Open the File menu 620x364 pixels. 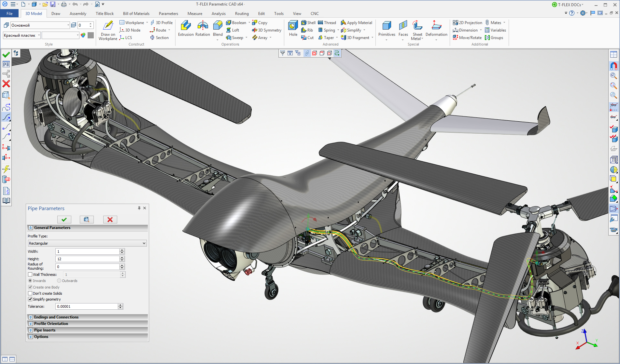[9, 14]
